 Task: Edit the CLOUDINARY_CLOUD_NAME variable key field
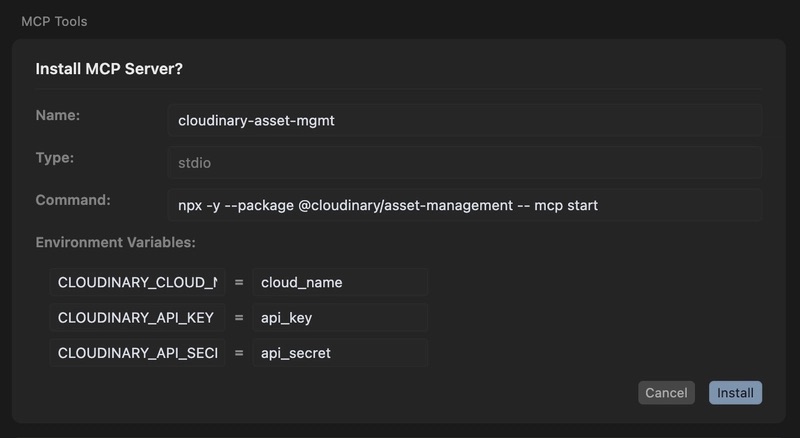[138, 282]
